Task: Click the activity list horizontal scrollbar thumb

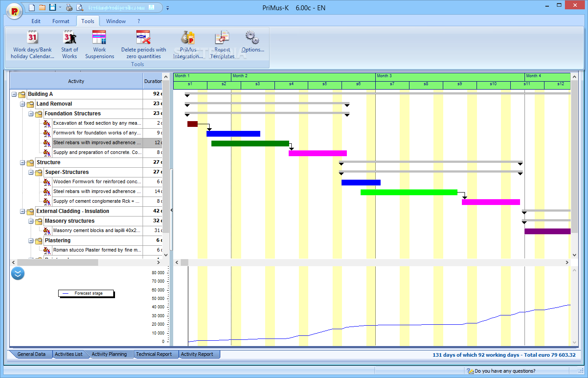Action: [x=57, y=263]
